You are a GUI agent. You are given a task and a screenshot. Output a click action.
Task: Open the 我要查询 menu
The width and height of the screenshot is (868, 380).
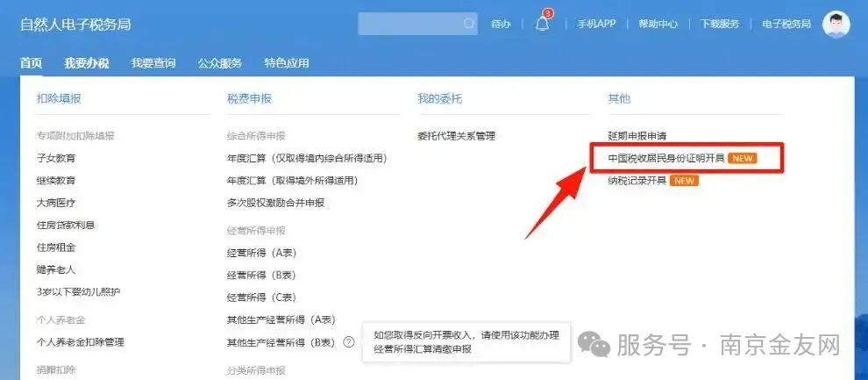click(153, 63)
